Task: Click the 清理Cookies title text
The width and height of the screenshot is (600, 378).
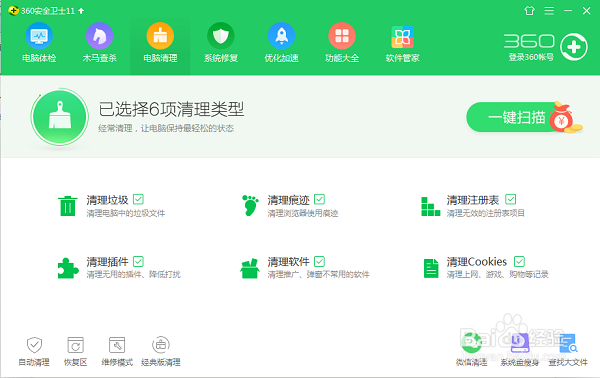Action: coord(477,262)
